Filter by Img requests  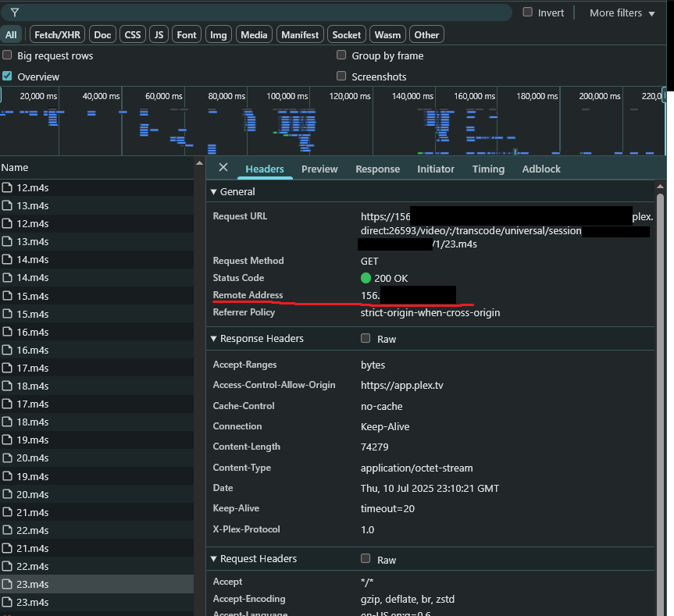[x=219, y=35]
